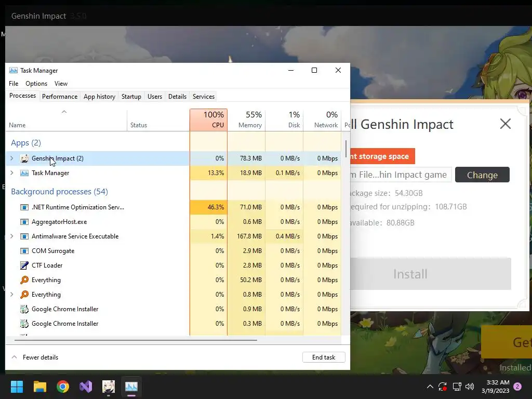Open the File menu
The height and width of the screenshot is (399, 532).
(14, 84)
